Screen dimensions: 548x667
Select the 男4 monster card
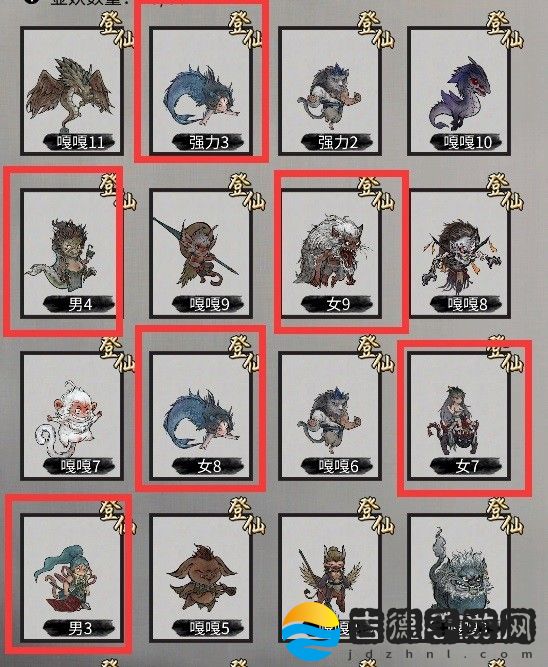tap(72, 254)
